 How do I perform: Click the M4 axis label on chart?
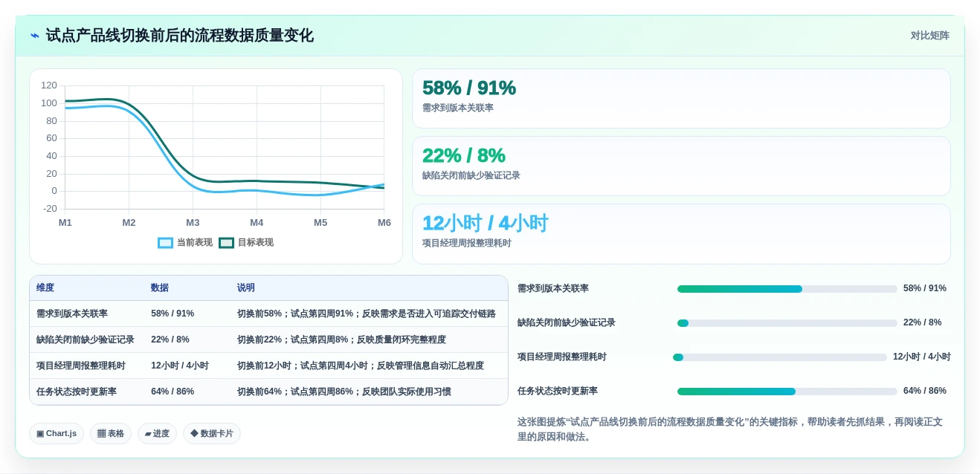[x=257, y=223]
